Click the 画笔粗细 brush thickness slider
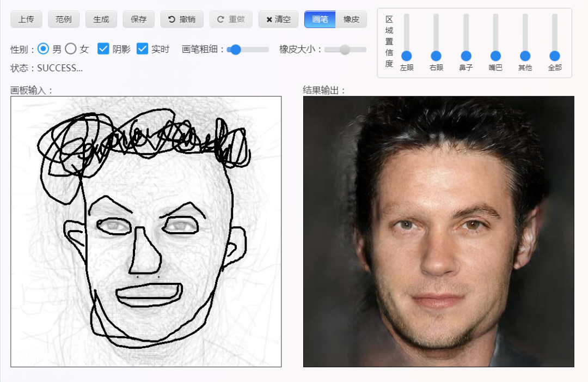The width and height of the screenshot is (588, 382). click(248, 50)
